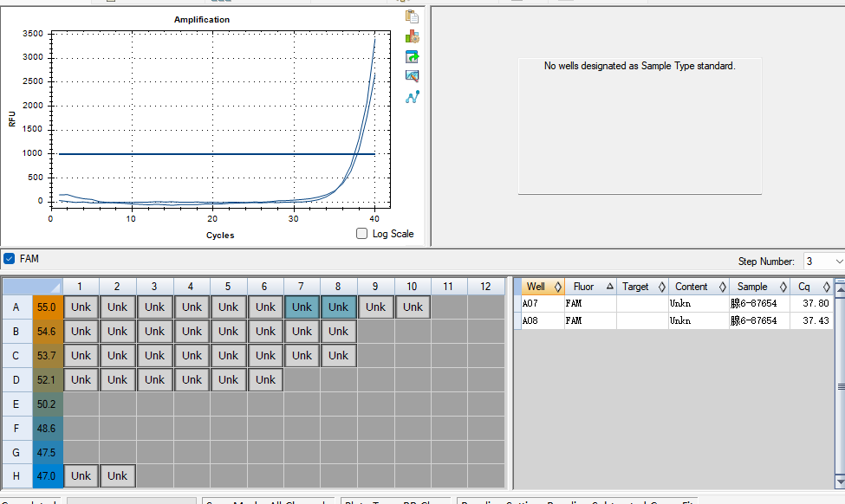Click the 52.1 gradient temperature cell
This screenshot has width=845, height=504.
(x=48, y=379)
